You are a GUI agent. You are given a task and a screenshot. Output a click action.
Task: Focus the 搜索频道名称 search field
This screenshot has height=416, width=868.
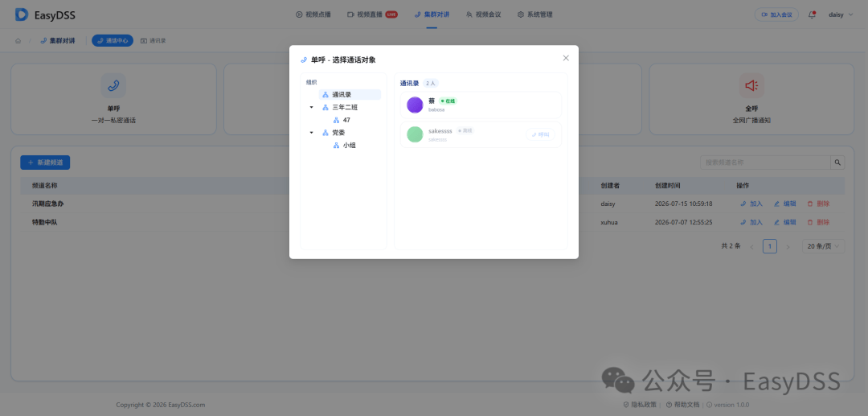pyautogui.click(x=765, y=163)
